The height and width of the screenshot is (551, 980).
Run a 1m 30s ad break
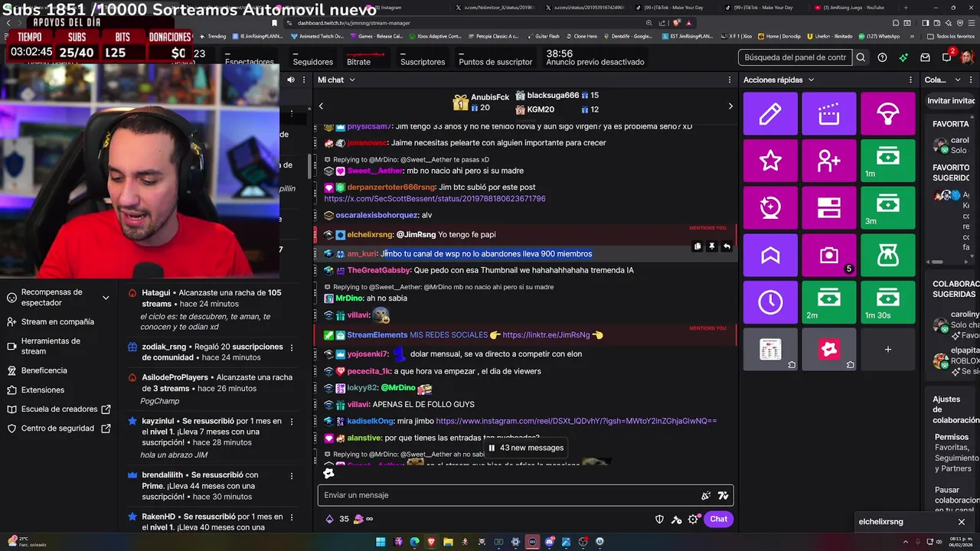coord(887,302)
